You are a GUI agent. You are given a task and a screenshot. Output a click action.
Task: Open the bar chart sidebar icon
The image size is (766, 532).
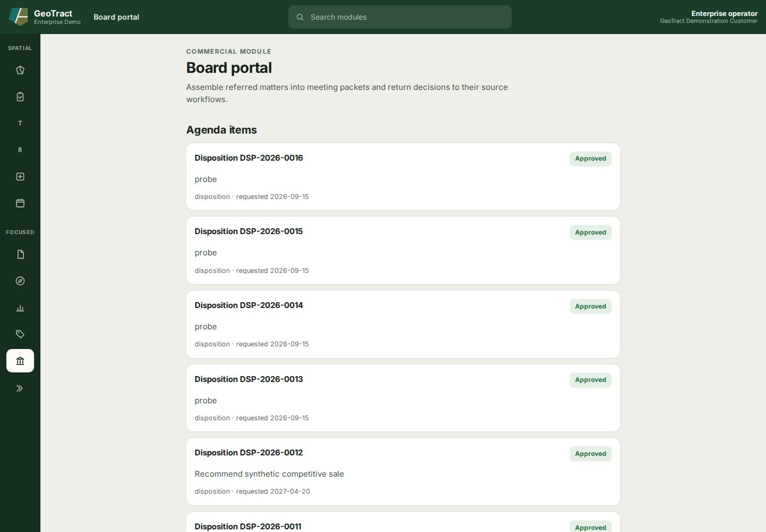click(20, 307)
